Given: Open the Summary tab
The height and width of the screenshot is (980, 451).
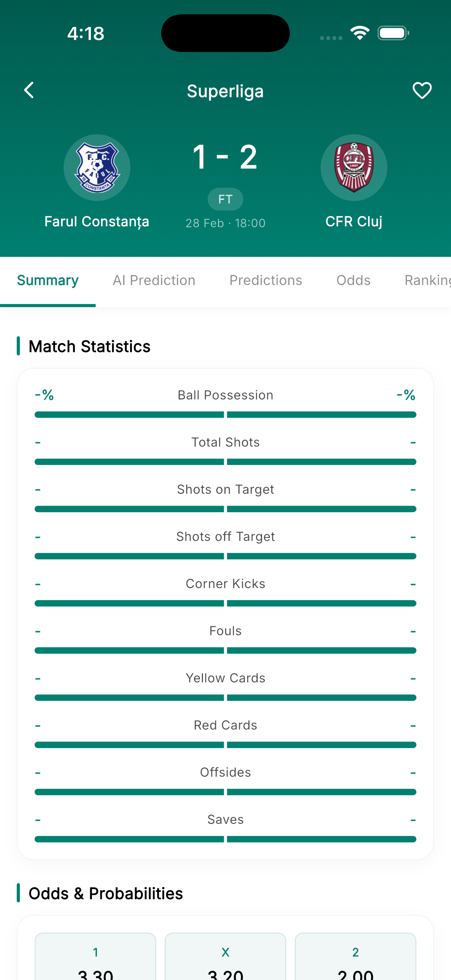Looking at the screenshot, I should (48, 281).
